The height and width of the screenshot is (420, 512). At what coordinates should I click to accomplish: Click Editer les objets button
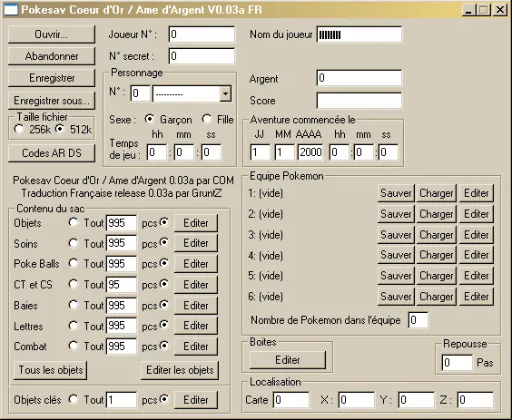(180, 370)
